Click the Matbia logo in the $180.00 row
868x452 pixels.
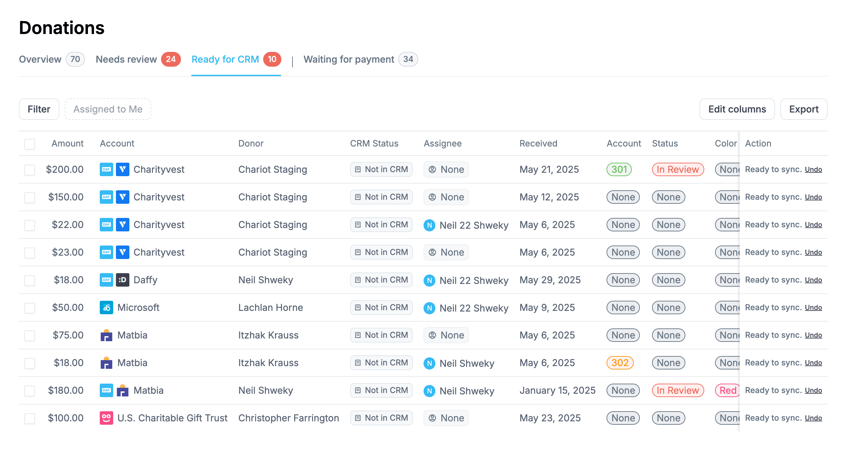(x=122, y=390)
